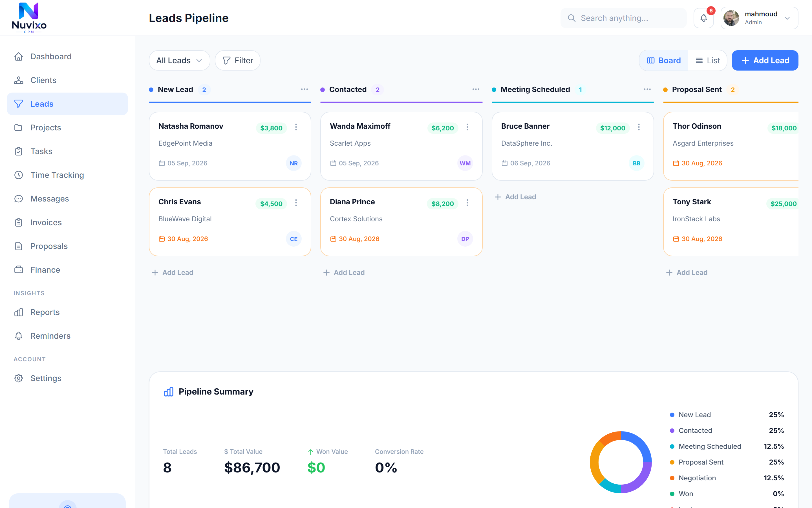Viewport: 812px width, 508px height.
Task: Click the $3,800 value badge
Action: tap(271, 128)
